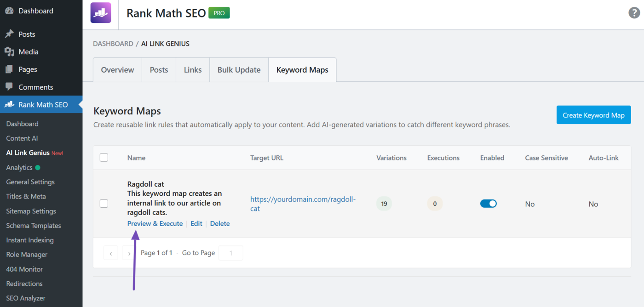The width and height of the screenshot is (644, 307).
Task: Disable the Ragdoll cat Enabled toggle
Action: tap(489, 204)
